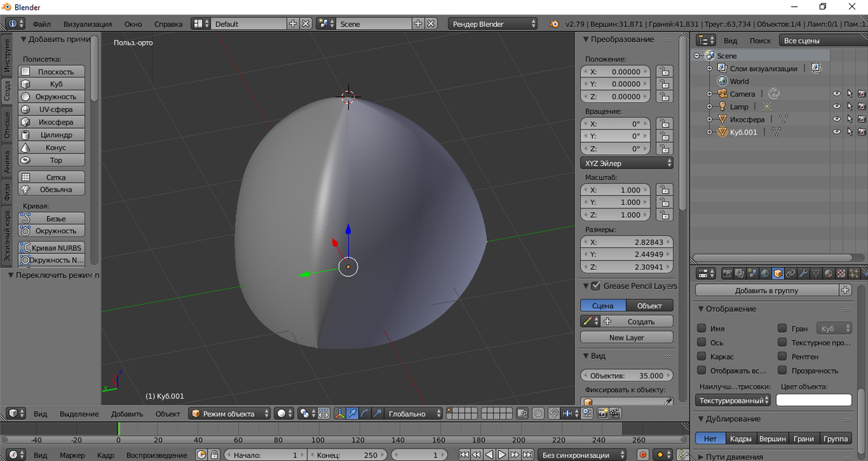Enable the rotate manipulator arc icon
Viewport: 868px width, 461px height.
[366, 414]
